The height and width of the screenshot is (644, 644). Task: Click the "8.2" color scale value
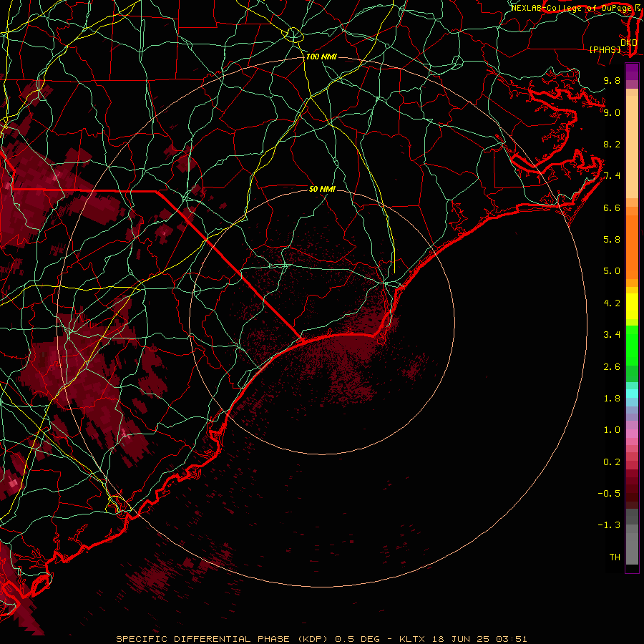612,144
